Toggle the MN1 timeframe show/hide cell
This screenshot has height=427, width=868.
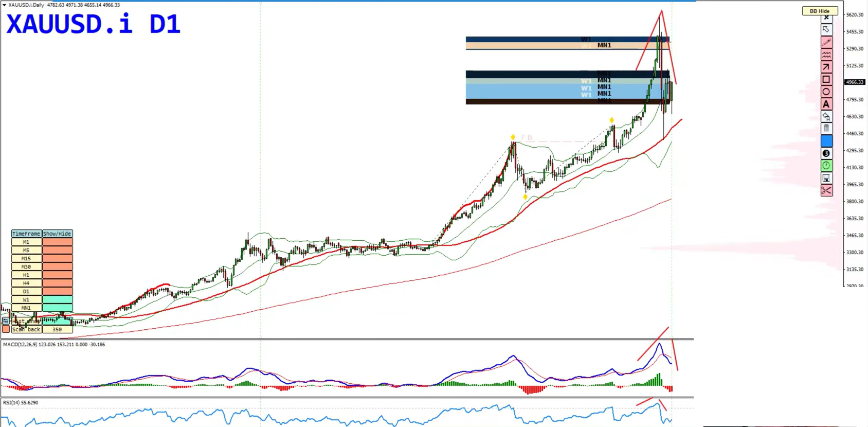pyautogui.click(x=57, y=308)
